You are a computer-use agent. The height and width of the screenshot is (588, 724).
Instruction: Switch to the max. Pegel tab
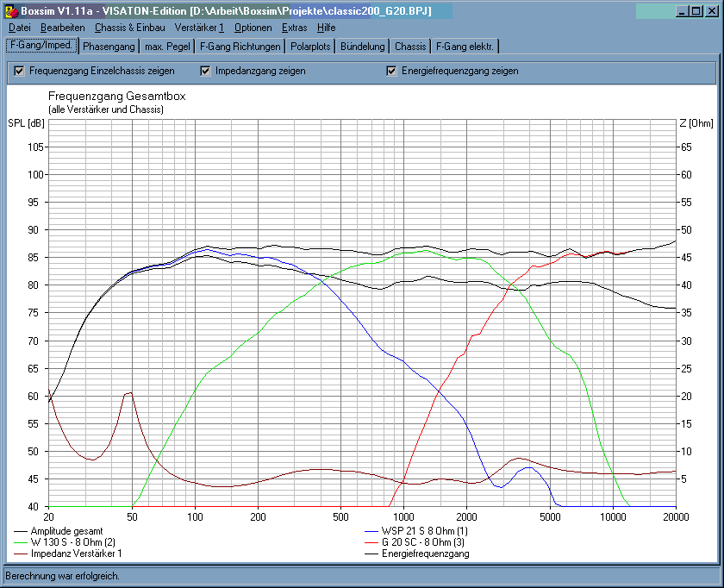coord(165,47)
